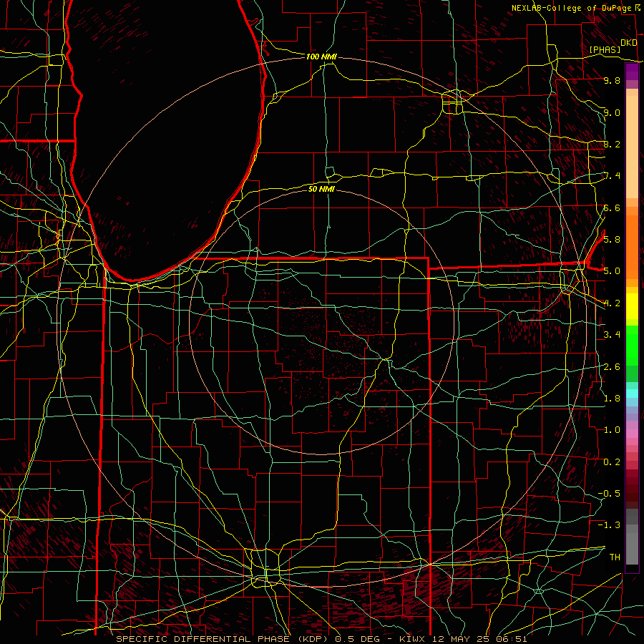This screenshot has height=644, width=644.
Task: Click the -0.5 scale value
Action: 609,493
